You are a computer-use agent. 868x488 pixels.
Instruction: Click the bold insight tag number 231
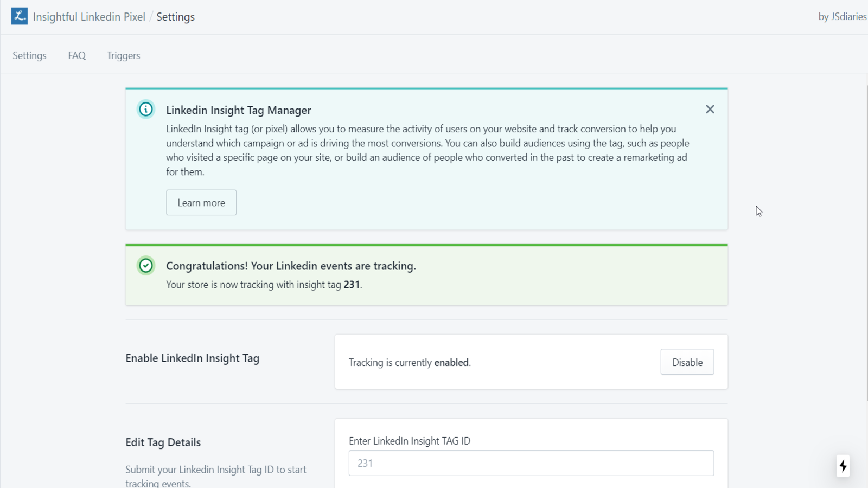352,285
